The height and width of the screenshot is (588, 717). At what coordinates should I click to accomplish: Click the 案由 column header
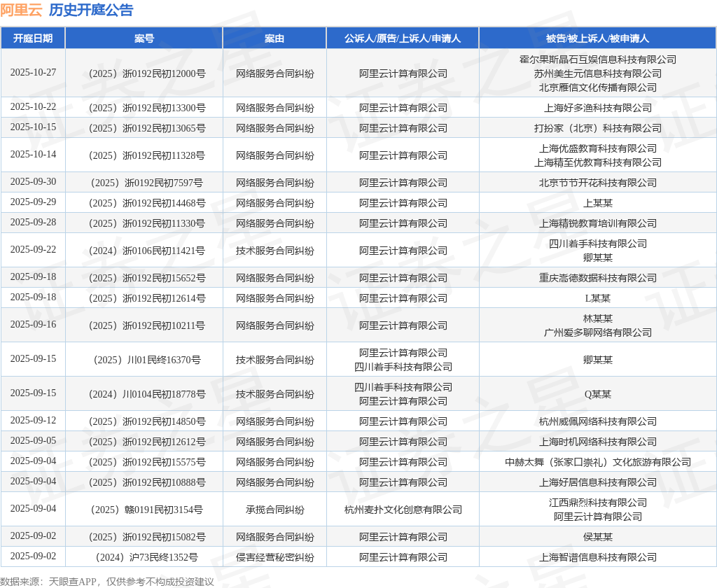274,38
